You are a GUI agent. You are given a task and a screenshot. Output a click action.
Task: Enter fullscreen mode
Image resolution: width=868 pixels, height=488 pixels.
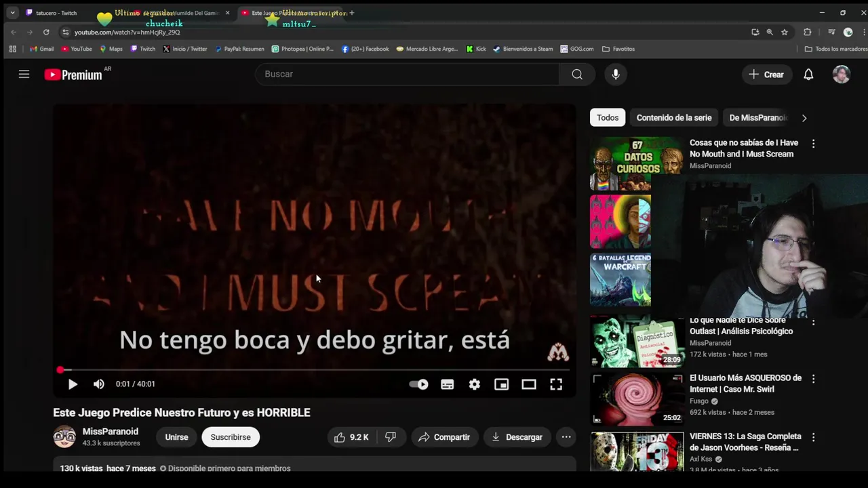[556, 384]
